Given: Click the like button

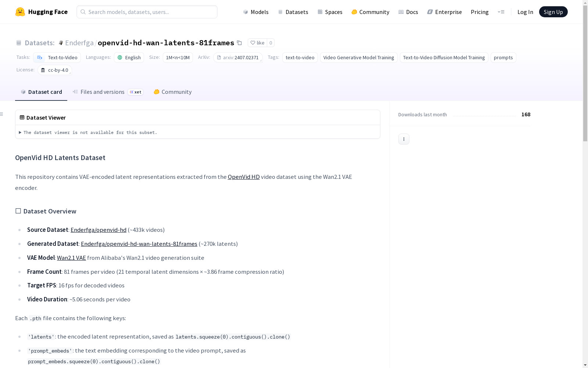Looking at the screenshot, I should click(x=257, y=43).
